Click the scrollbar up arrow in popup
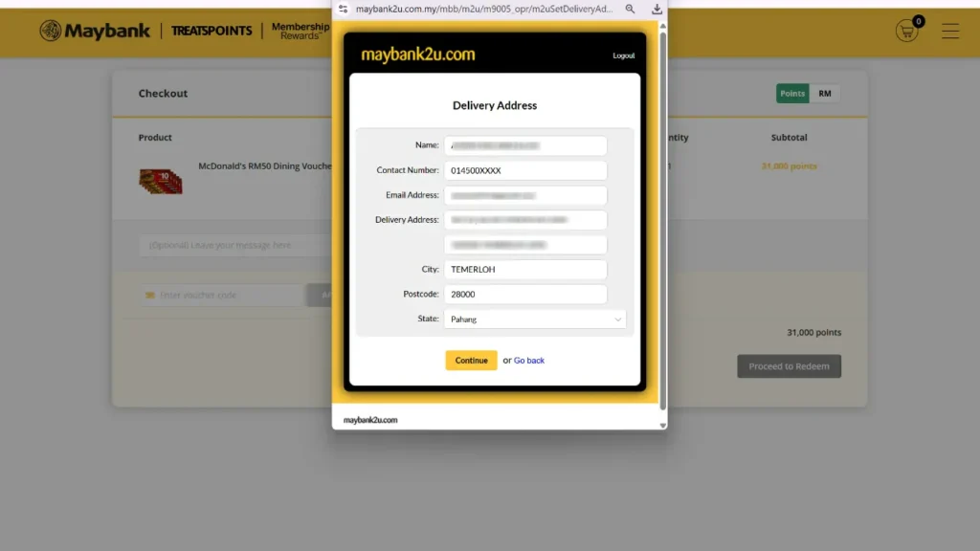The image size is (980, 551). click(662, 26)
